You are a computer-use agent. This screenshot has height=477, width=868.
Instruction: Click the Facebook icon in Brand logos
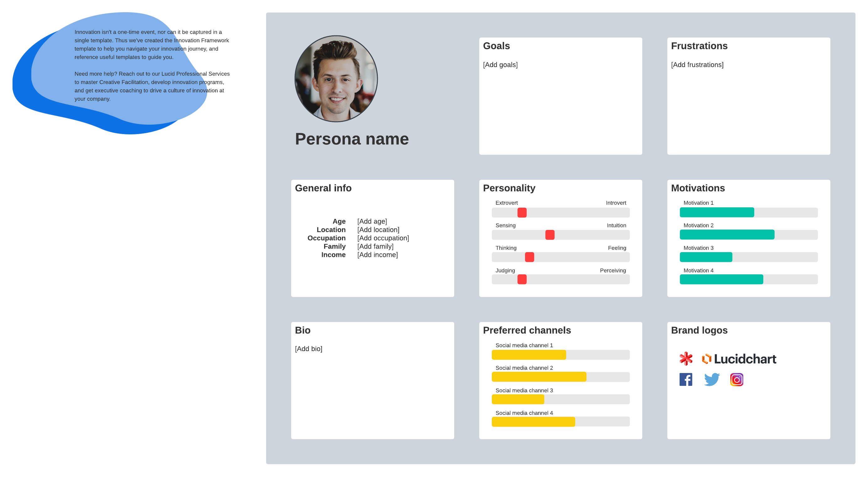point(687,379)
